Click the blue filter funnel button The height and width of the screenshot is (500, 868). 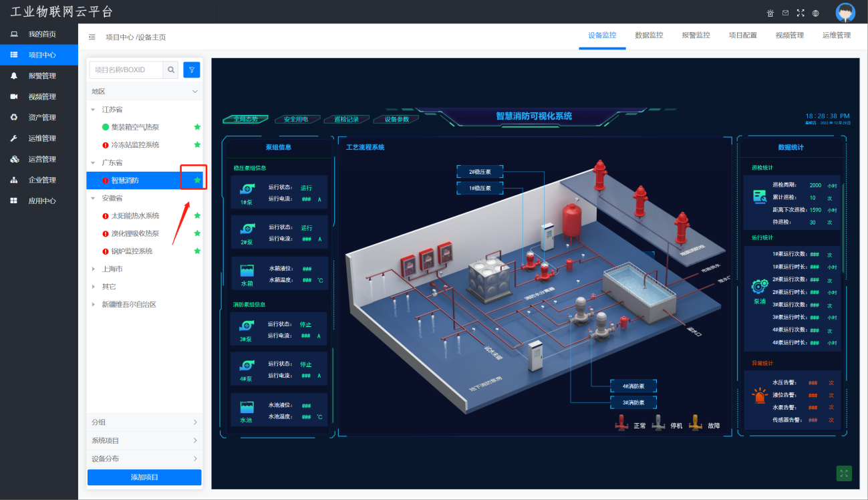point(192,70)
